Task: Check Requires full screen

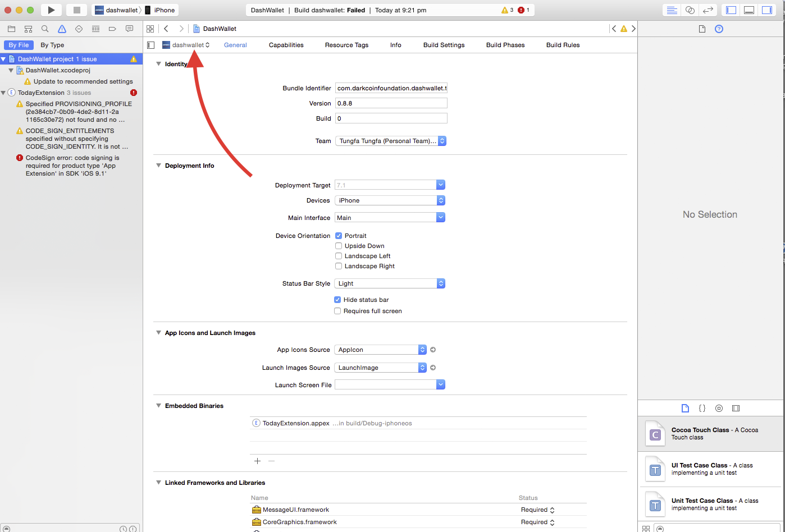Action: 337,311
